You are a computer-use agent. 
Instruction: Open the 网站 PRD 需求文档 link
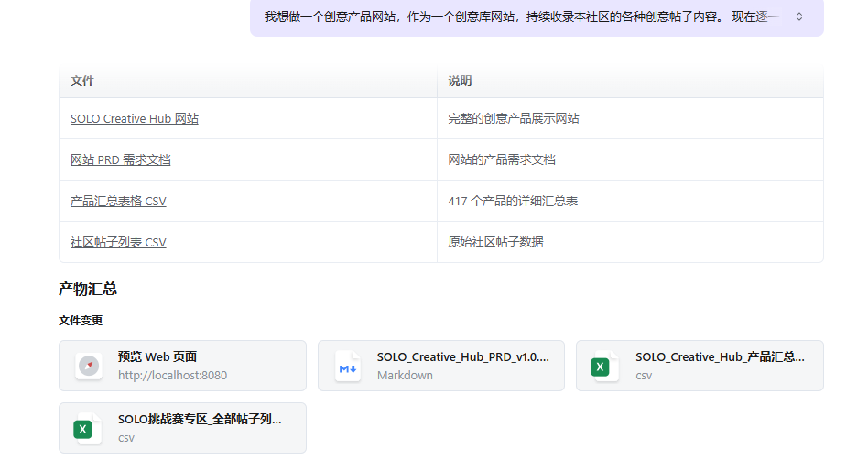tap(120, 159)
